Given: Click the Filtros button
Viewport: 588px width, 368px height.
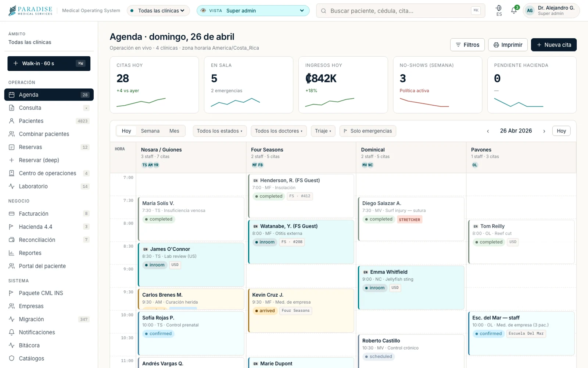Looking at the screenshot, I should [467, 45].
